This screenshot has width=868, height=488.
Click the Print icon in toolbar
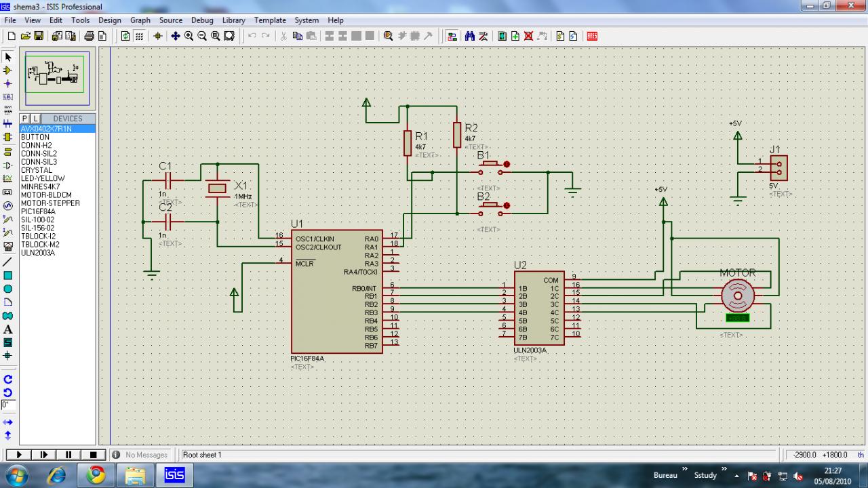tap(89, 36)
